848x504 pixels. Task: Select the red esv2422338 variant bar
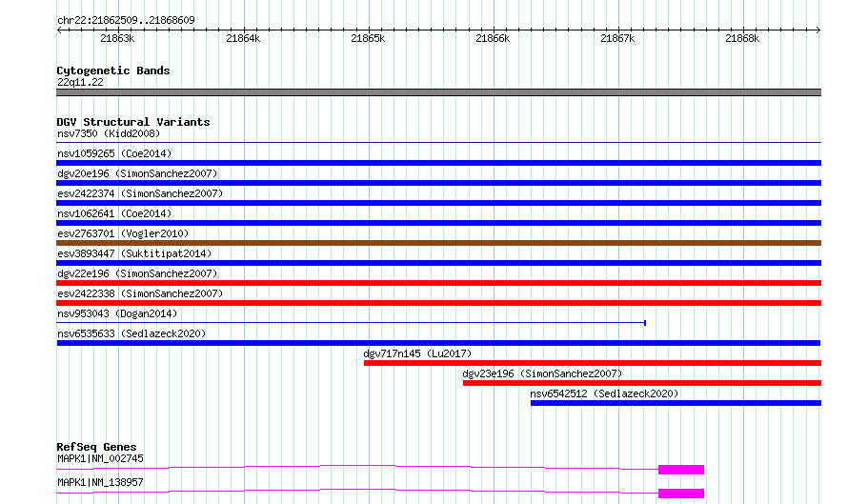(438, 303)
